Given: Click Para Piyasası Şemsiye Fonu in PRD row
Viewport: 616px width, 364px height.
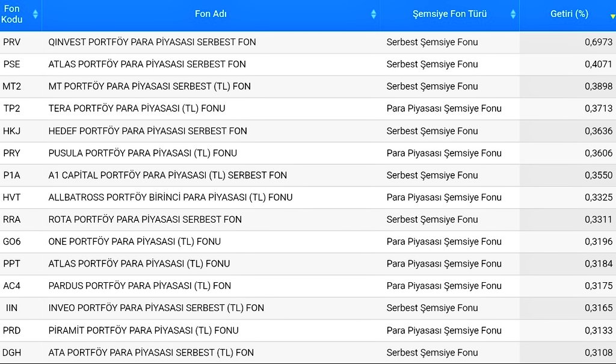Looking at the screenshot, I should pos(444,331).
